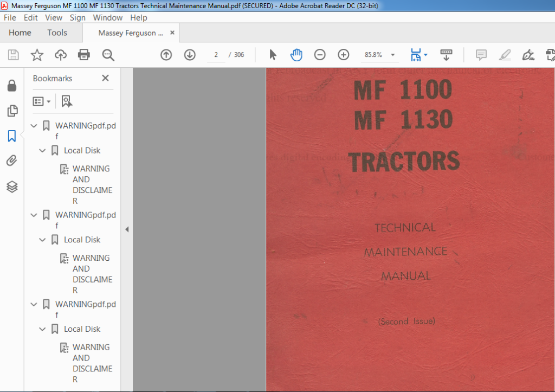
Task: Go to previous page arrow
Action: point(166,55)
